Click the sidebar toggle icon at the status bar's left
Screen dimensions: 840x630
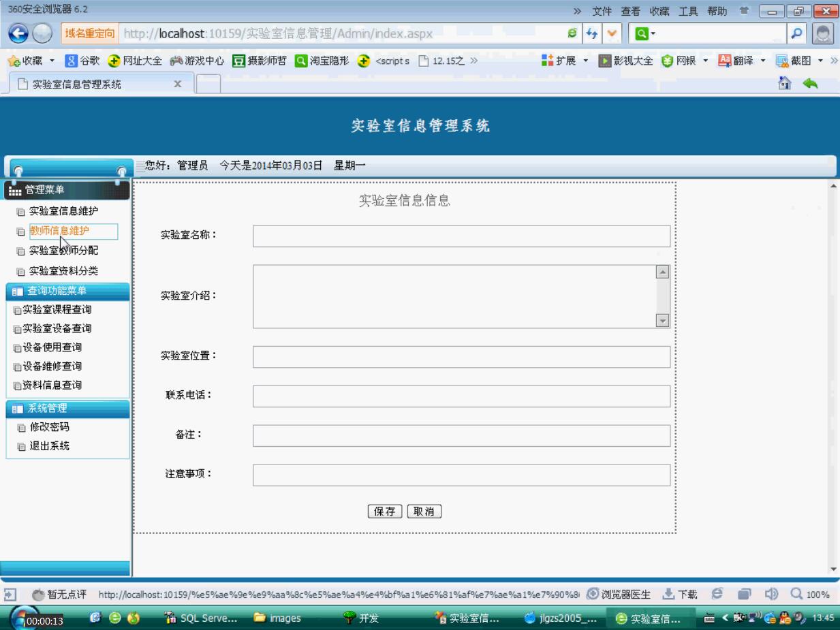pos(10,595)
